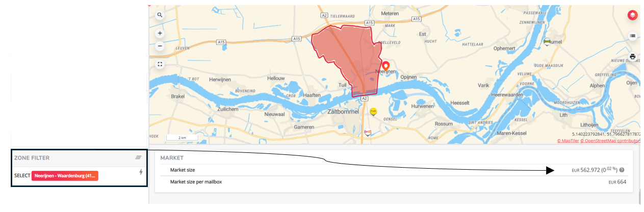644x212 pixels.
Task: Select the Neerijnen - Waardenburg zone tag
Action: coord(64,175)
